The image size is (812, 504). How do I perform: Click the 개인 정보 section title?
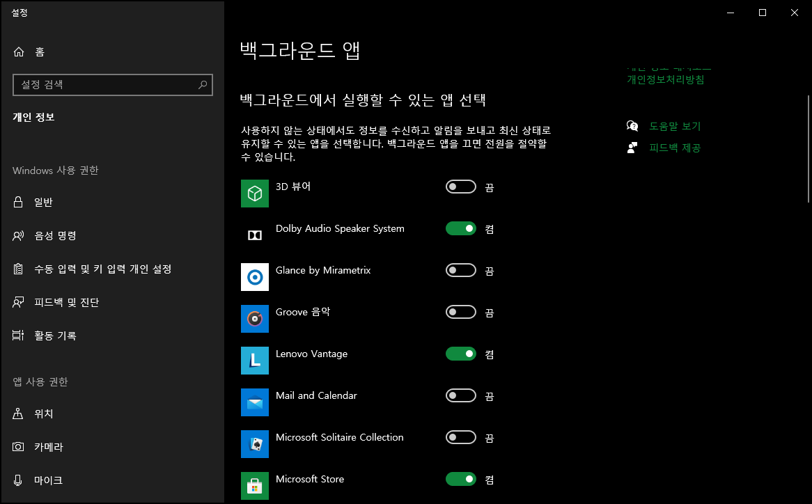click(33, 117)
